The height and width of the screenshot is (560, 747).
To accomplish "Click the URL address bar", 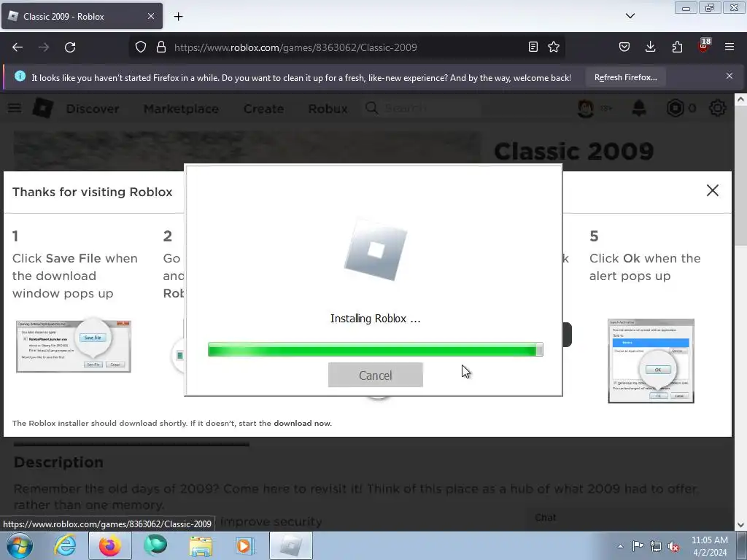I will [x=348, y=47].
